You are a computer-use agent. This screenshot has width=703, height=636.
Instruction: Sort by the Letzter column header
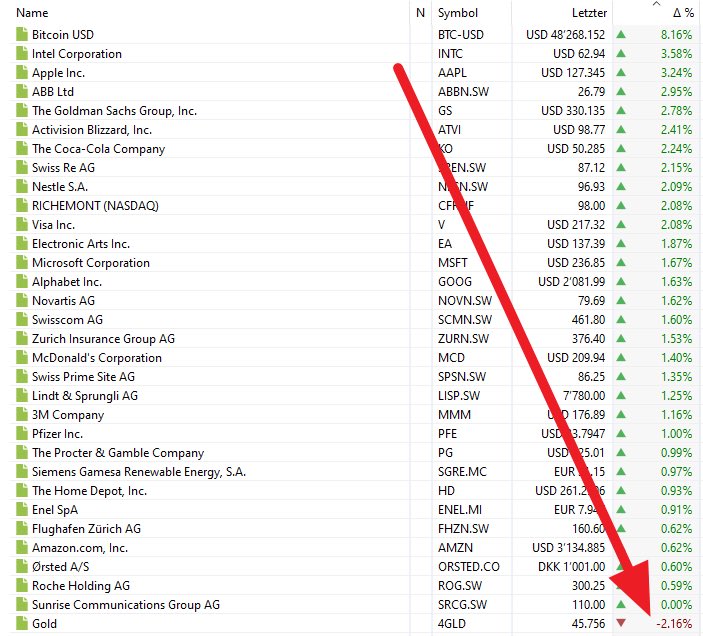(x=589, y=13)
